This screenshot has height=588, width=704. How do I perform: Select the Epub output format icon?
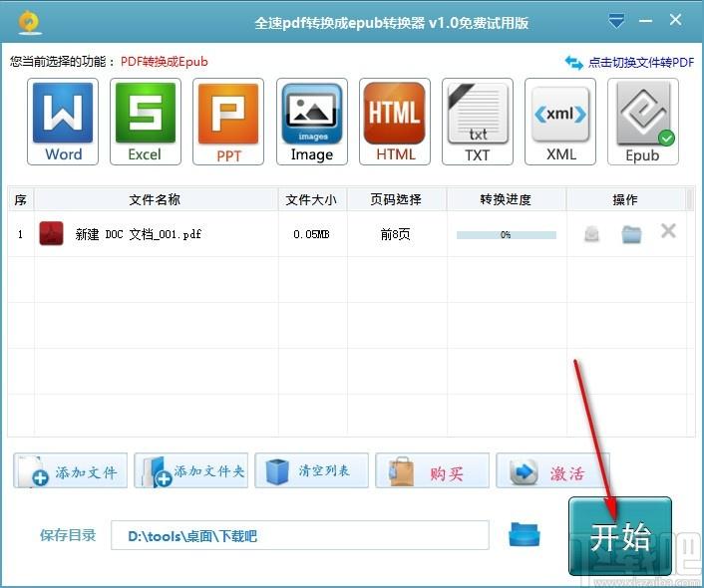(x=643, y=122)
